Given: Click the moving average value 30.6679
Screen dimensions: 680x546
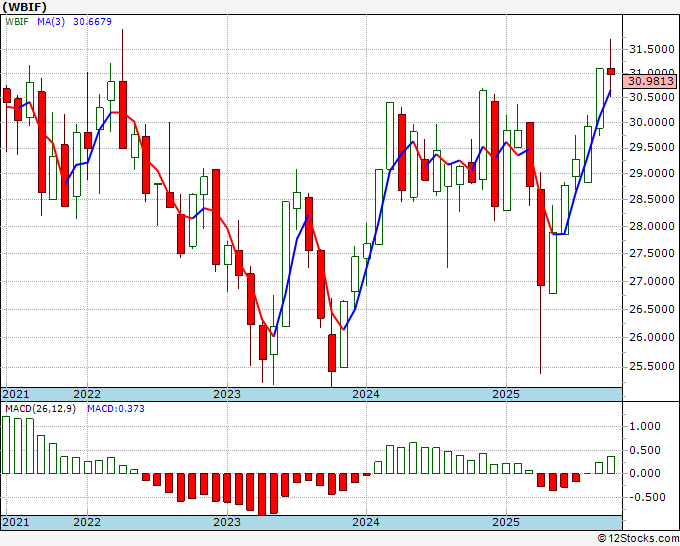Looking at the screenshot, I should [x=92, y=21].
